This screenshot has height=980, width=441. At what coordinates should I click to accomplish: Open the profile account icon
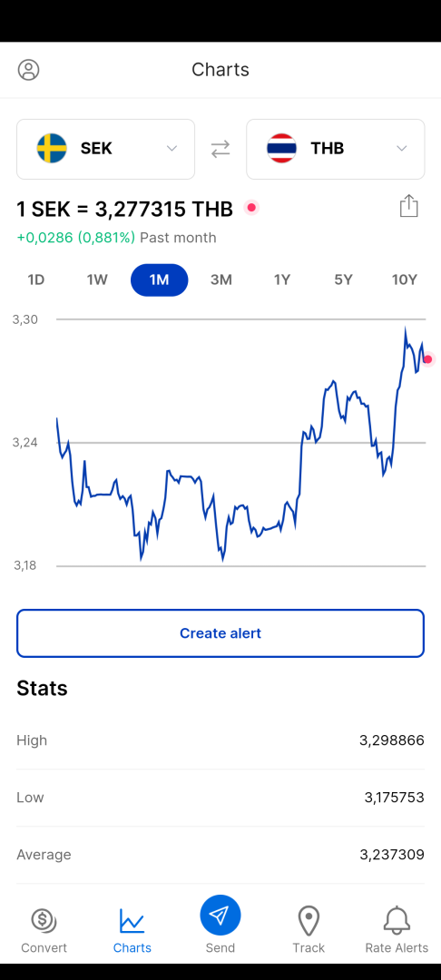pyautogui.click(x=28, y=69)
